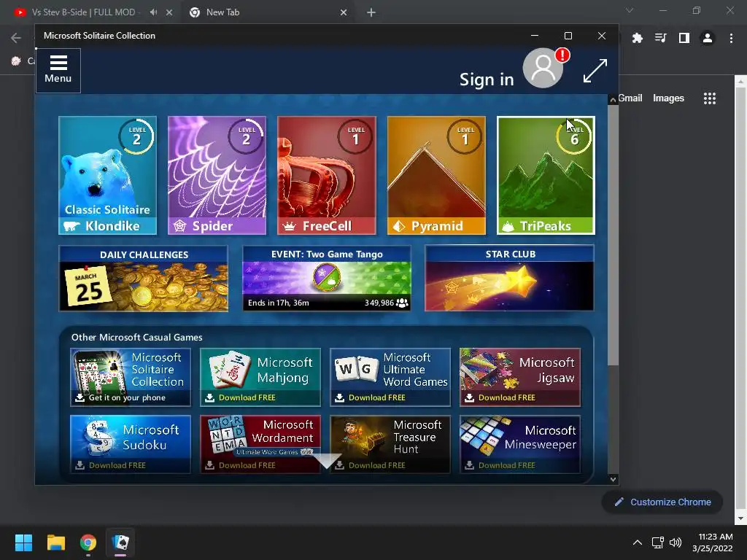747x560 pixels.
Task: Toggle Chrome side panel icon
Action: pos(684,38)
